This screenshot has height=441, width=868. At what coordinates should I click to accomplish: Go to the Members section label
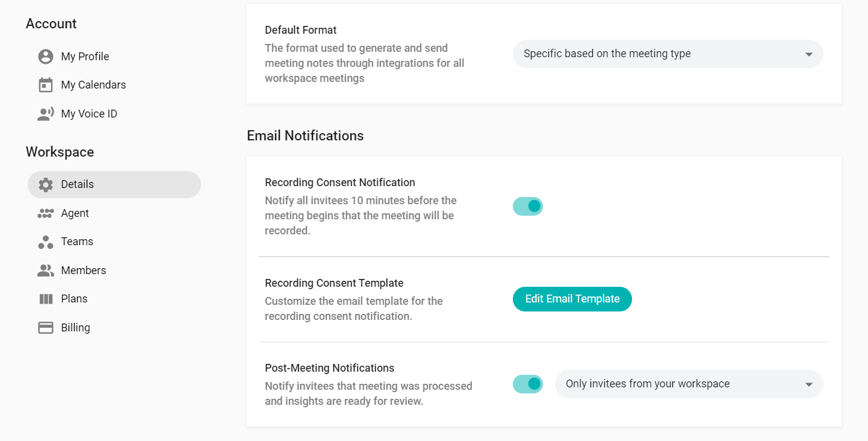click(x=84, y=271)
